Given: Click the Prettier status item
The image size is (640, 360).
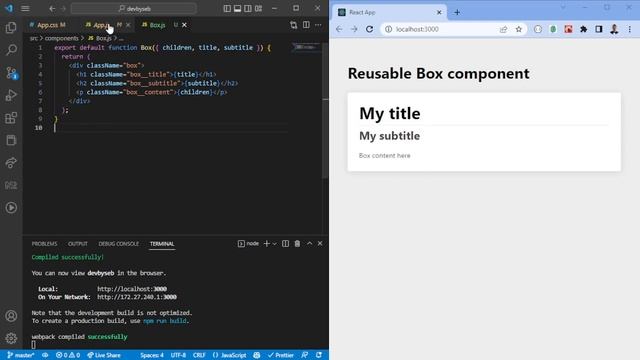Looking at the screenshot, I should tap(281, 355).
